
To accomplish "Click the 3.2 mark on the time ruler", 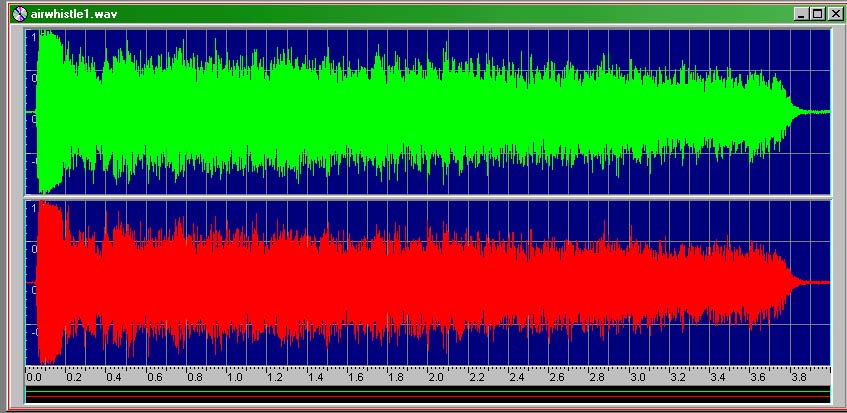I will (x=678, y=377).
